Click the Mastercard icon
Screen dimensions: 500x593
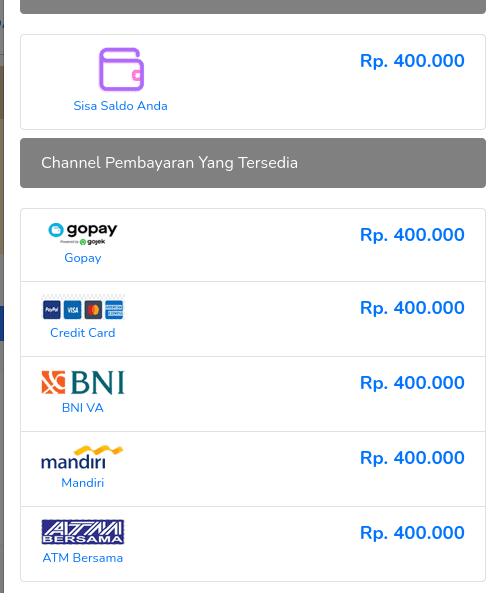coord(93,310)
